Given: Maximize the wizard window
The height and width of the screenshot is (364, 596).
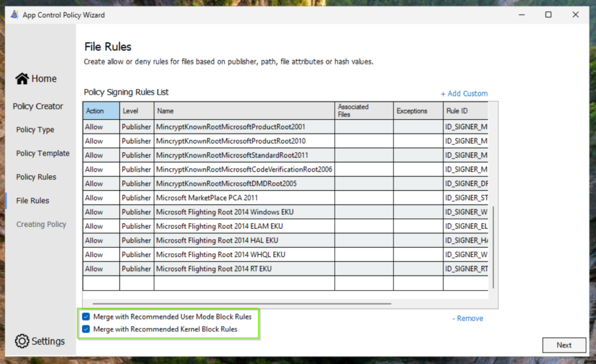Looking at the screenshot, I should [548, 15].
